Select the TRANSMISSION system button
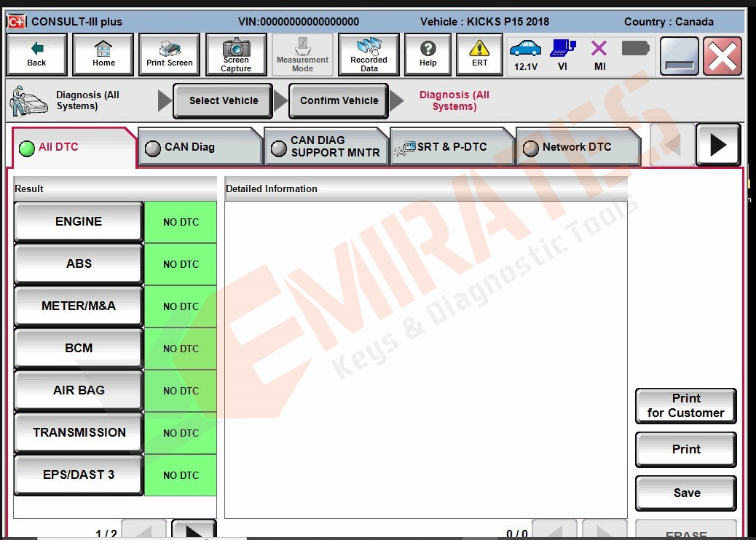Screen dimensions: 756x540 79,433
